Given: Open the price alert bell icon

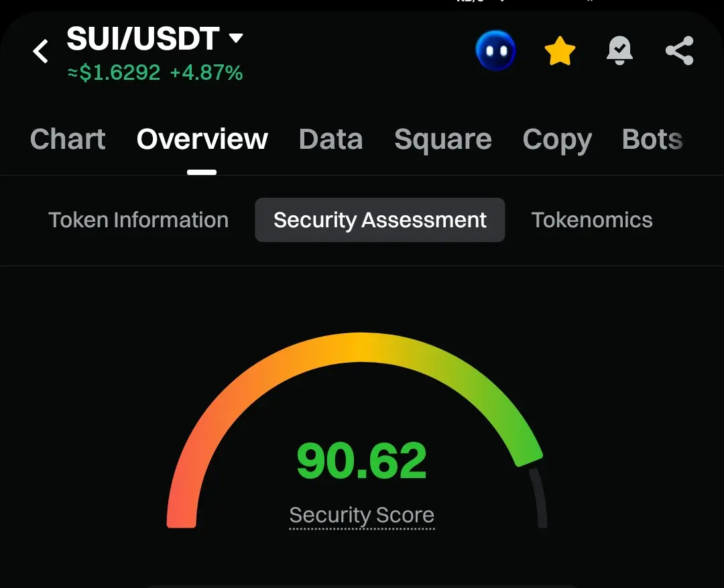Looking at the screenshot, I should (619, 50).
